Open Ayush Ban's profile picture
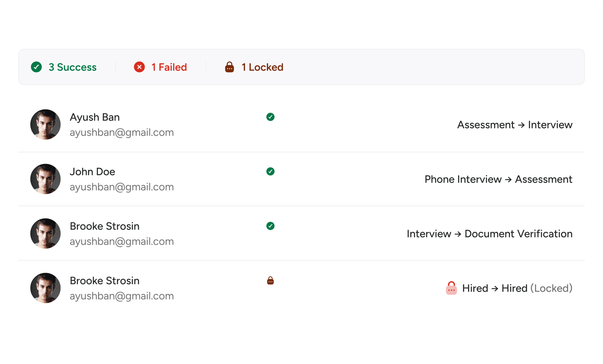The image size is (603, 364). point(46,125)
